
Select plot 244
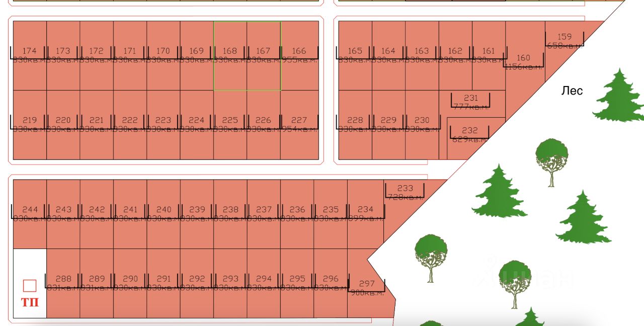coord(30,214)
